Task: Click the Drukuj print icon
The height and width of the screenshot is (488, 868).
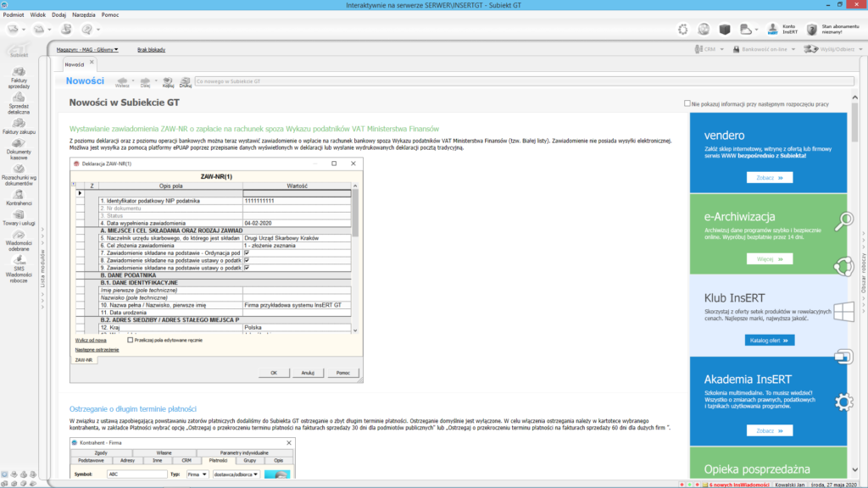Action: (186, 82)
